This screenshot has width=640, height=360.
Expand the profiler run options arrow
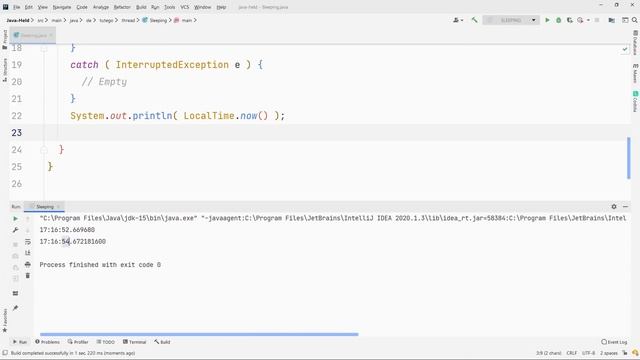point(588,20)
